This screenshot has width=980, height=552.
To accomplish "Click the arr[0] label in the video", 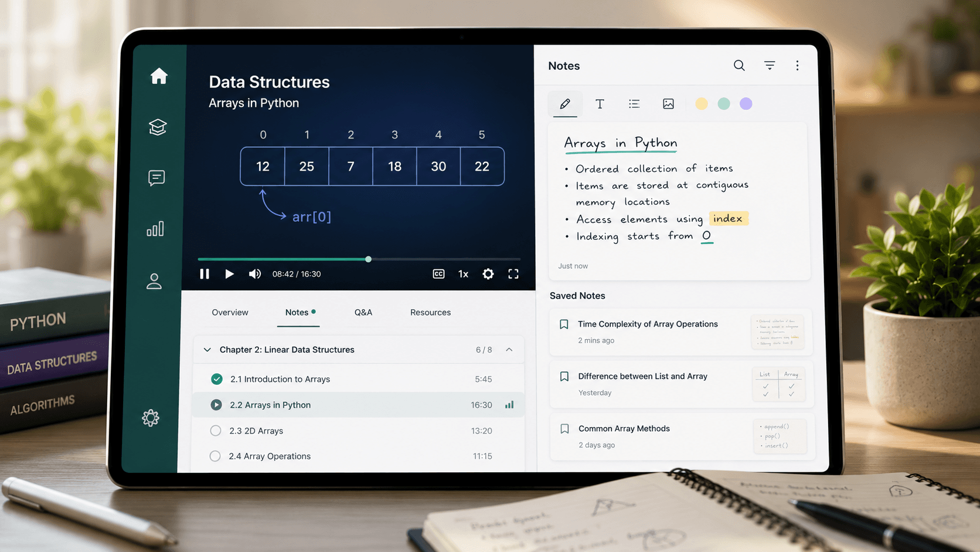I will tap(312, 216).
